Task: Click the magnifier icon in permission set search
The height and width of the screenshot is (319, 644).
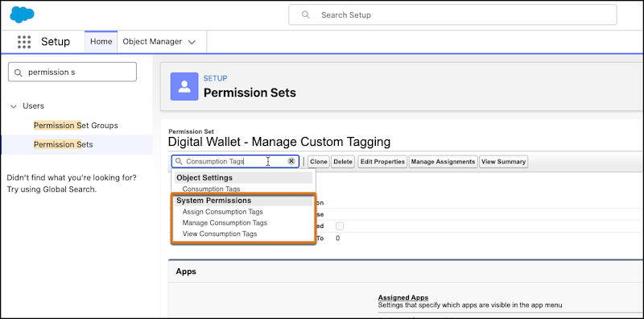Action: [178, 161]
